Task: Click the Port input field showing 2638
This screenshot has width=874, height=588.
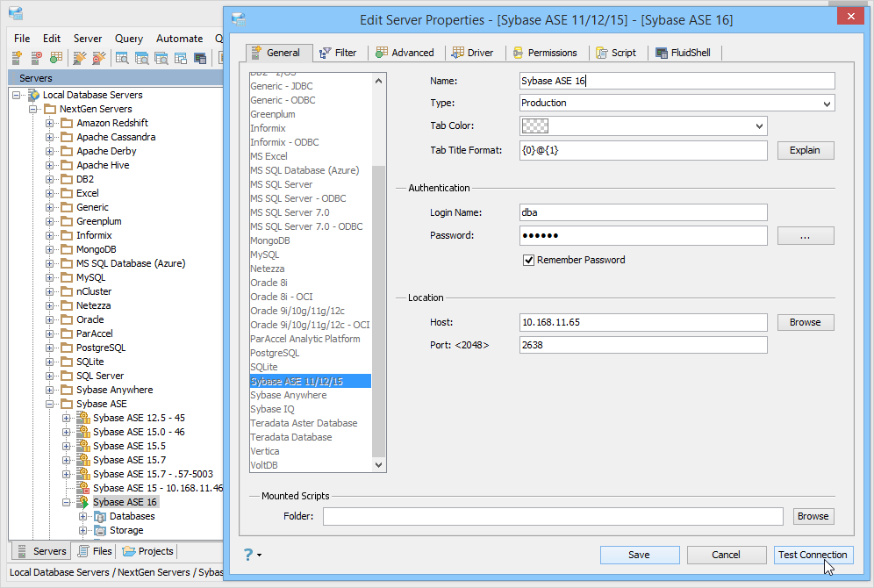Action: pyautogui.click(x=643, y=345)
